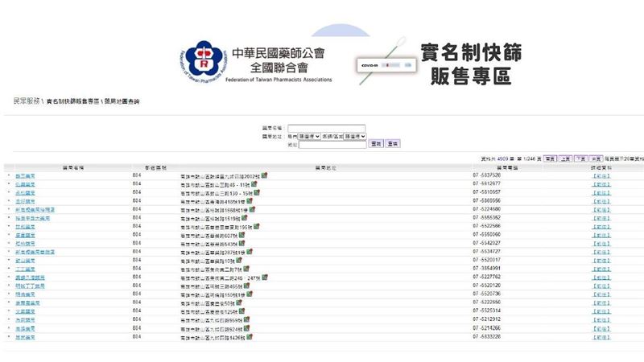The height and width of the screenshot is (362, 644).
Task: Expand the 鄉鎮/區 (township/district) dropdown
Action: [x=355, y=136]
